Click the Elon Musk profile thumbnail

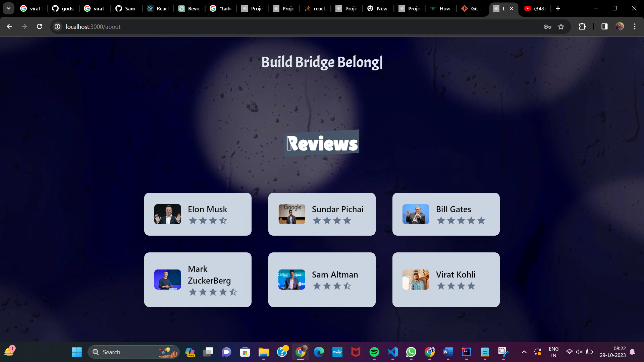point(167,214)
